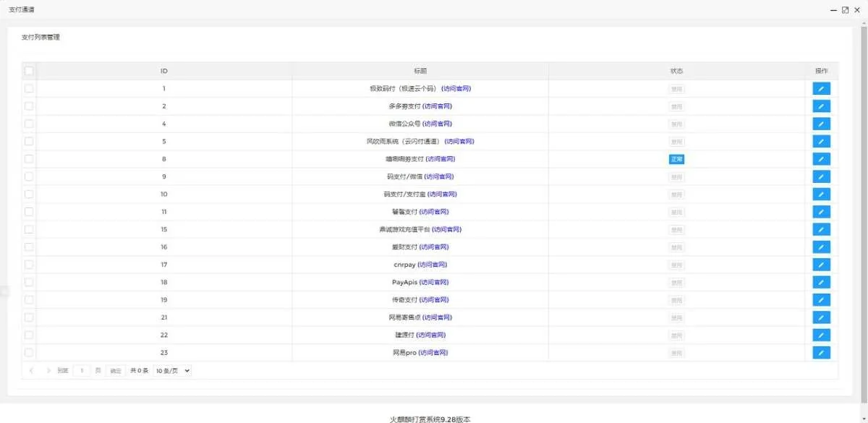Open 访问官网 link for PayApis

[434, 283]
